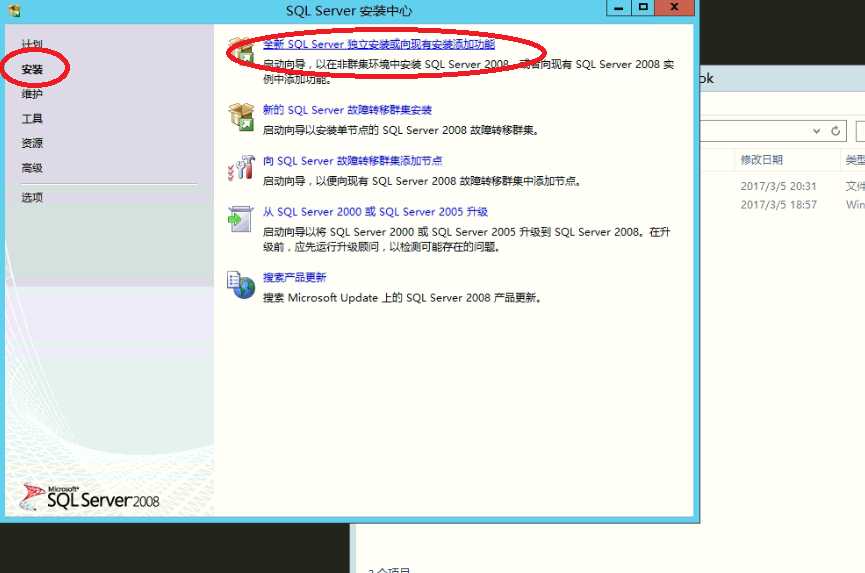Click the globe icon for product updates search

(x=241, y=285)
